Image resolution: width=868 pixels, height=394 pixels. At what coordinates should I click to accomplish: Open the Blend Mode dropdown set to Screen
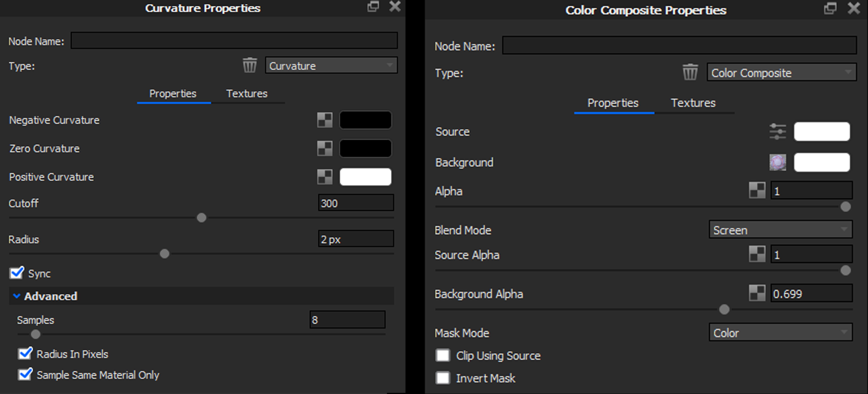click(781, 230)
